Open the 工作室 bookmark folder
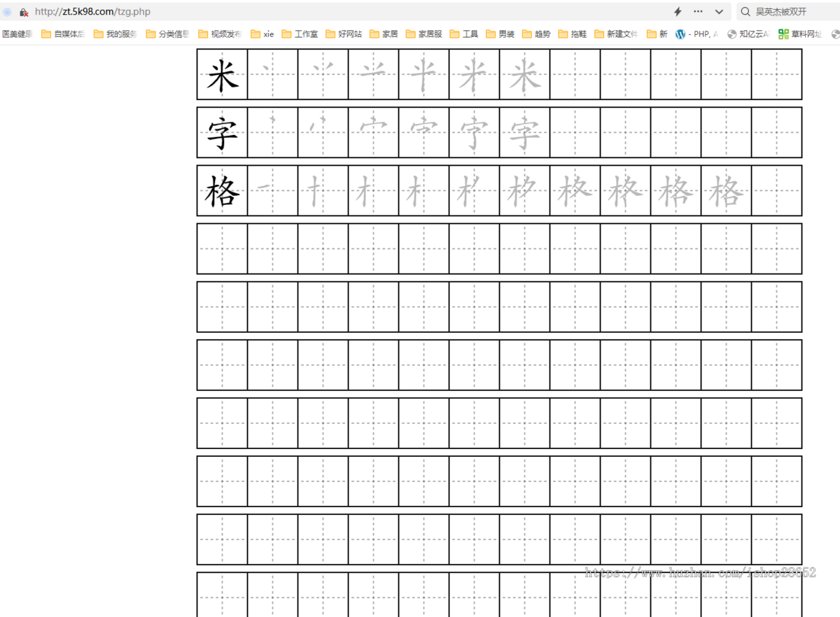 tap(300, 34)
